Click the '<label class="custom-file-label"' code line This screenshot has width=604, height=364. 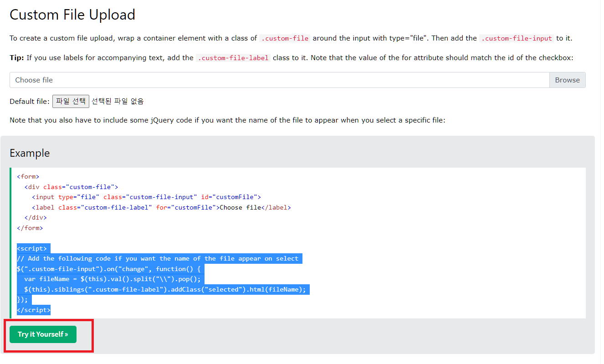[161, 207]
